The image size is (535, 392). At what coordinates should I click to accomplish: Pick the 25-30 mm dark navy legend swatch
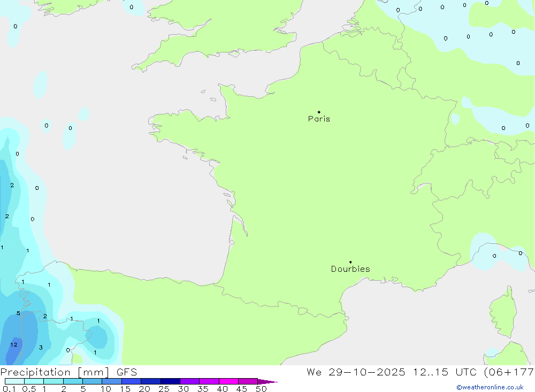coord(170,381)
